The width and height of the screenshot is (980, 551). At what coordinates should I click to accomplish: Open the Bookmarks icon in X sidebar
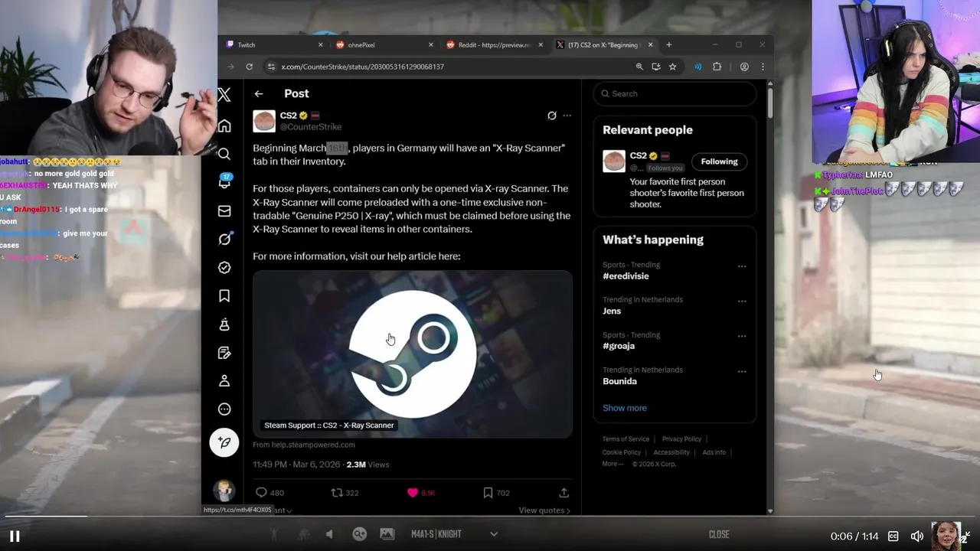[x=224, y=295]
